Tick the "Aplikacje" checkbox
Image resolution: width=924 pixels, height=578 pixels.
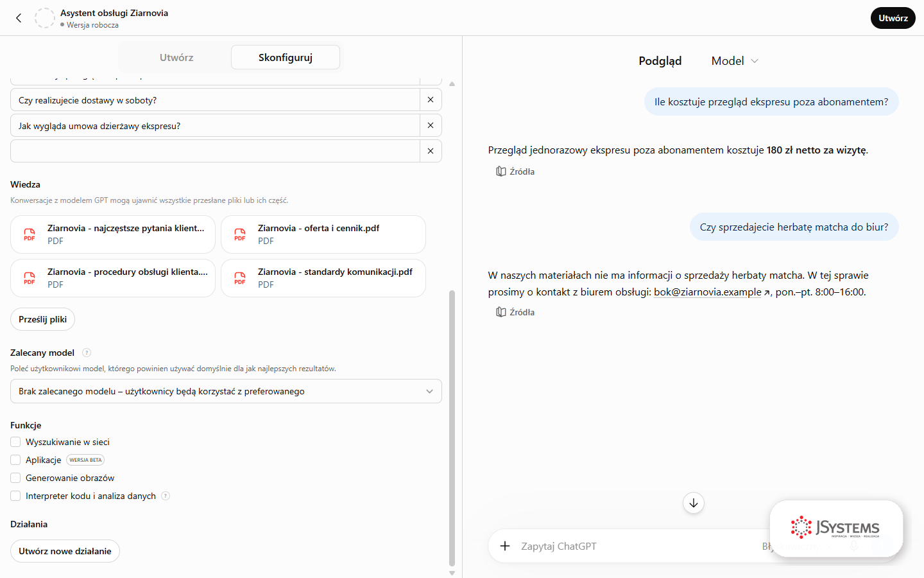click(x=15, y=460)
